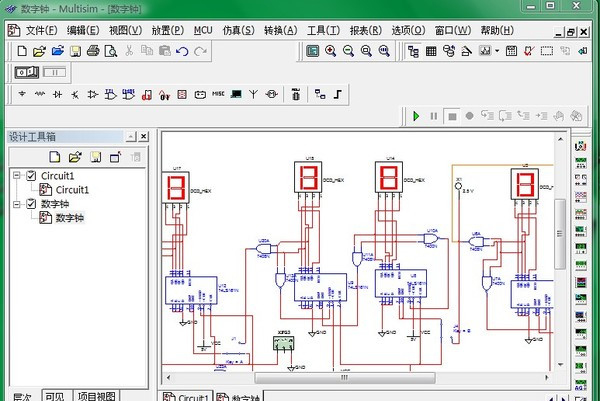Place a hierarchical connector icon
Viewport: 600px width, 401px height.
(x=320, y=94)
